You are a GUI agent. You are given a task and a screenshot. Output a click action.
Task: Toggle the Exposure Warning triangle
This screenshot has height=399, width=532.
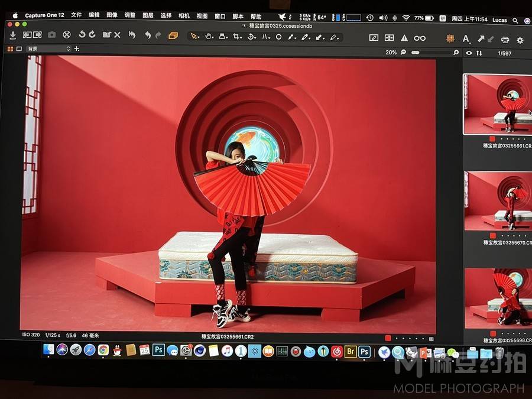(x=404, y=38)
